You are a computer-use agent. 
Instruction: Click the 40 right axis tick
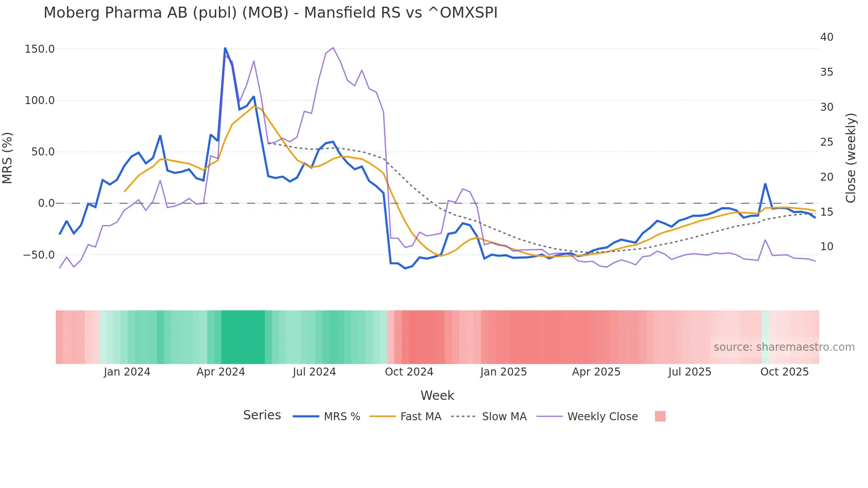pyautogui.click(x=827, y=37)
